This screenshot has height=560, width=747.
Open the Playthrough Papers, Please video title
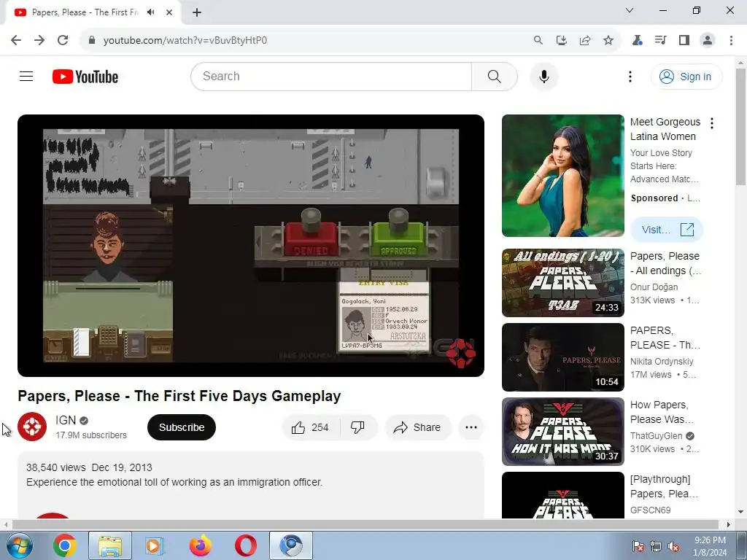click(664, 486)
